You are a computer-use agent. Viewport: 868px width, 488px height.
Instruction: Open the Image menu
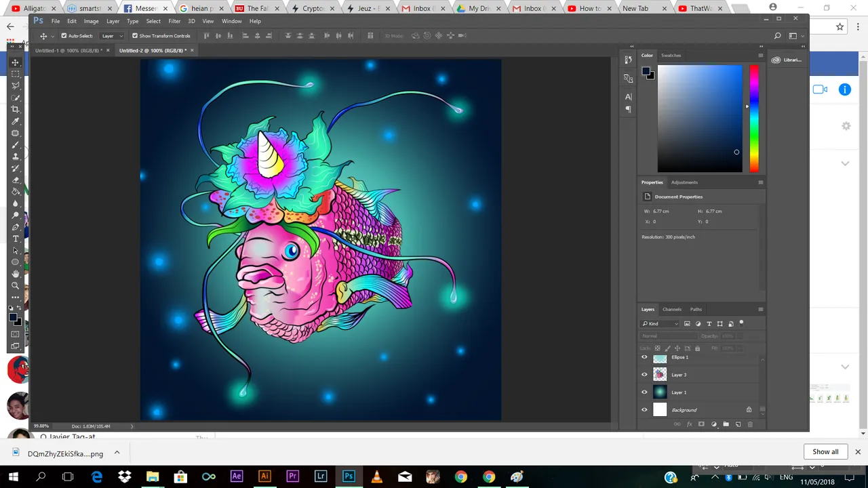[91, 21]
